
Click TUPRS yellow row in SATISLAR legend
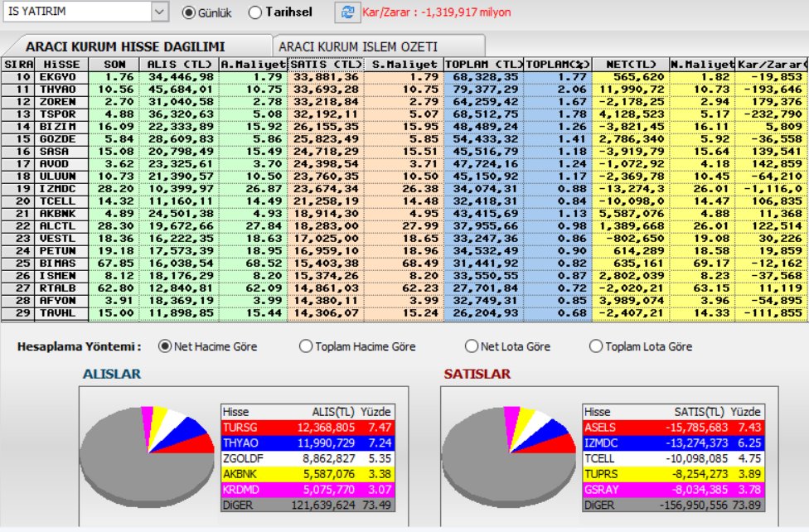pyautogui.click(x=673, y=474)
